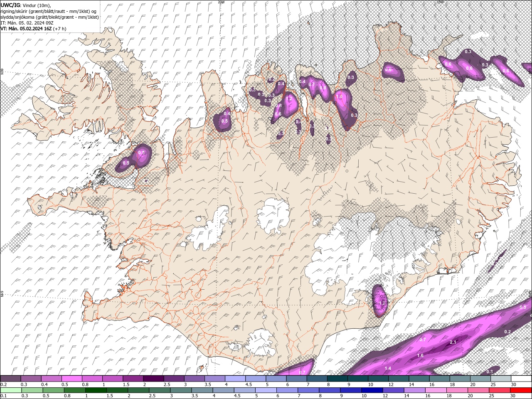Select the snow scale swatch for 3.5
532x399 pixels.
(x=215, y=379)
